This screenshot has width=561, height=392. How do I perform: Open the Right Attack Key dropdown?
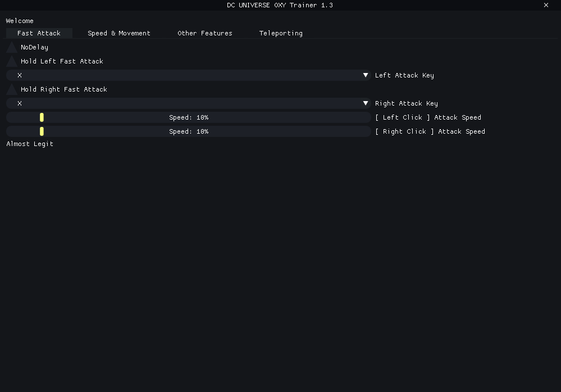(x=189, y=103)
